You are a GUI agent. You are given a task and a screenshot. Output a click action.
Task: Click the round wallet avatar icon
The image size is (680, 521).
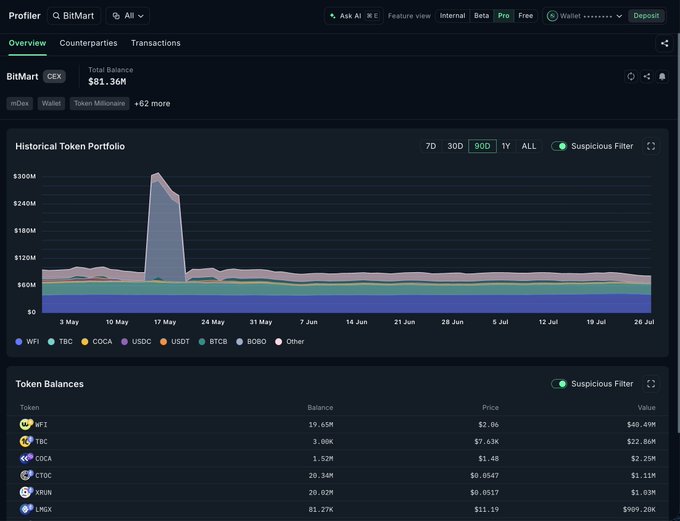[x=552, y=16]
